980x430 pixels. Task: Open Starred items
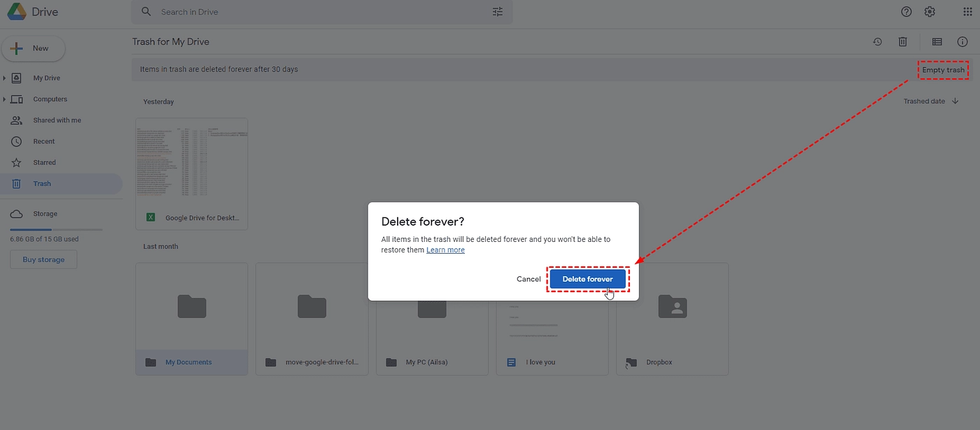[x=44, y=162]
